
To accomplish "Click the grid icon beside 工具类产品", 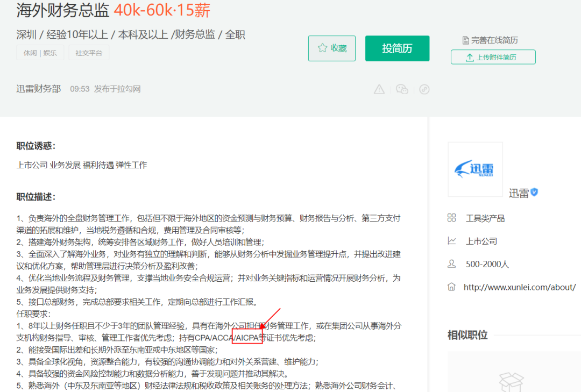I will pyautogui.click(x=451, y=218).
